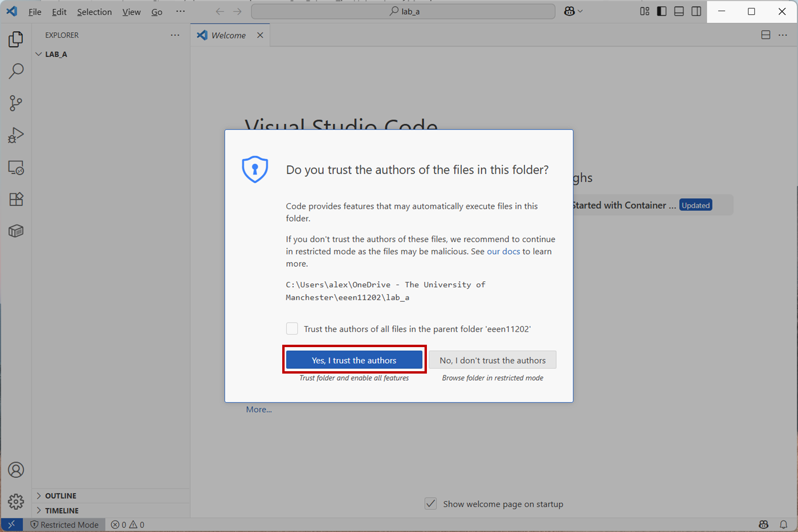This screenshot has height=532, width=798.
Task: Collapse the LAB_A folder tree
Action: [39, 54]
